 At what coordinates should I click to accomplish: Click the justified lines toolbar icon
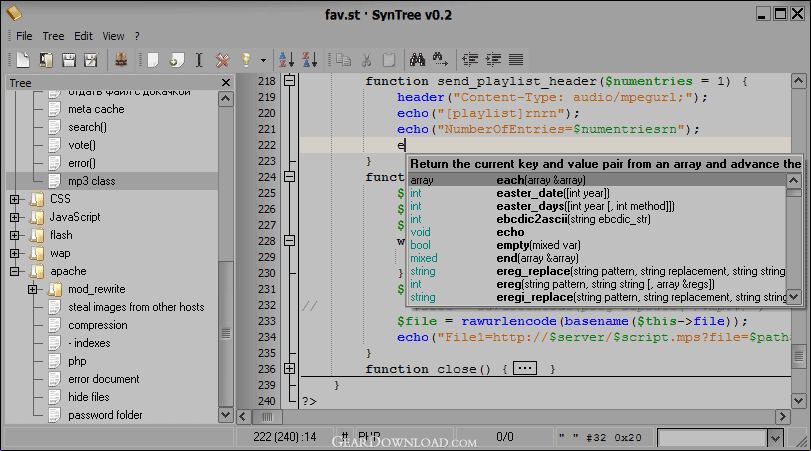516,60
